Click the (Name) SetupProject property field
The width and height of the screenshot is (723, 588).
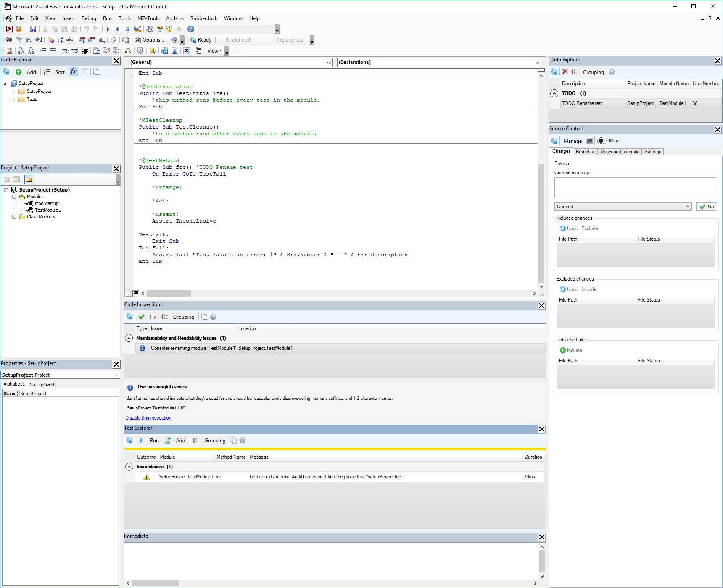click(61, 394)
